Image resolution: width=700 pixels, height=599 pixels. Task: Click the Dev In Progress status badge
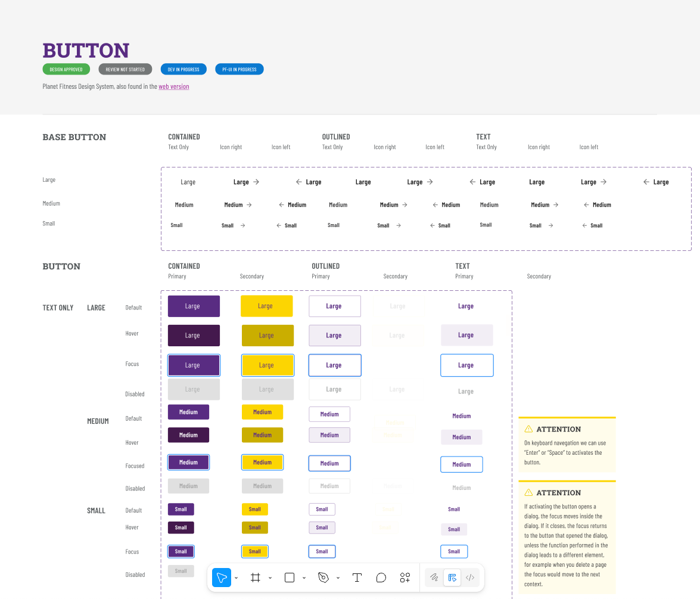tap(183, 69)
